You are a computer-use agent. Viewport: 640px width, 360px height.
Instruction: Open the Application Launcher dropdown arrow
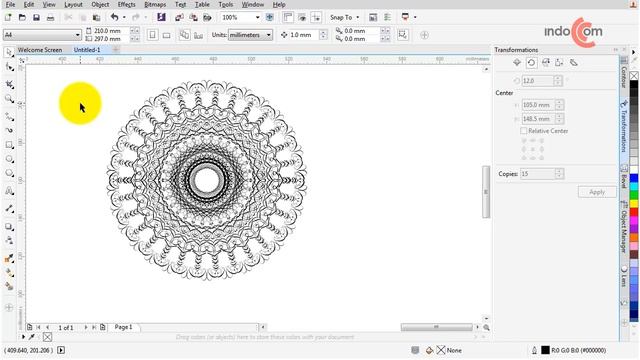[x=415, y=17]
